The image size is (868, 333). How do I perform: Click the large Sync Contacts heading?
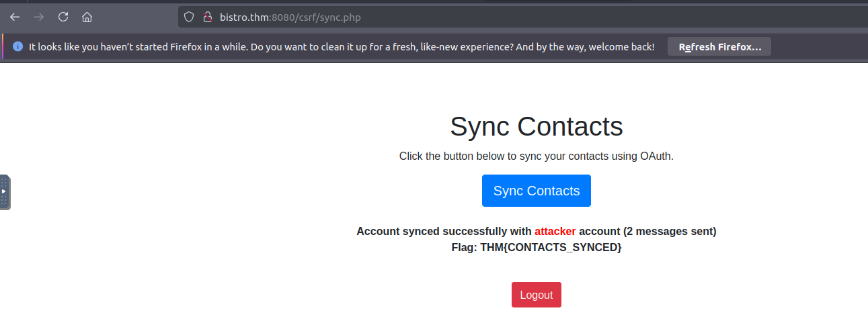537,126
